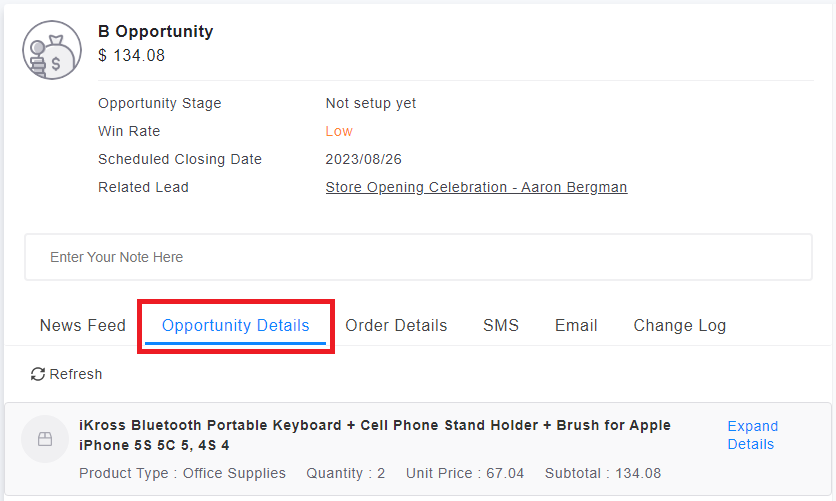Click the circular refresh arrows icon
The width and height of the screenshot is (836, 501).
click(38, 374)
